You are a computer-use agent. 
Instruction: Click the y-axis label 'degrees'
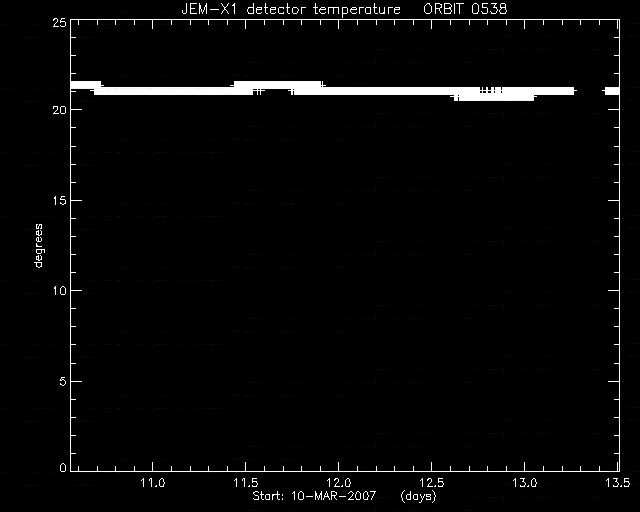(x=38, y=245)
